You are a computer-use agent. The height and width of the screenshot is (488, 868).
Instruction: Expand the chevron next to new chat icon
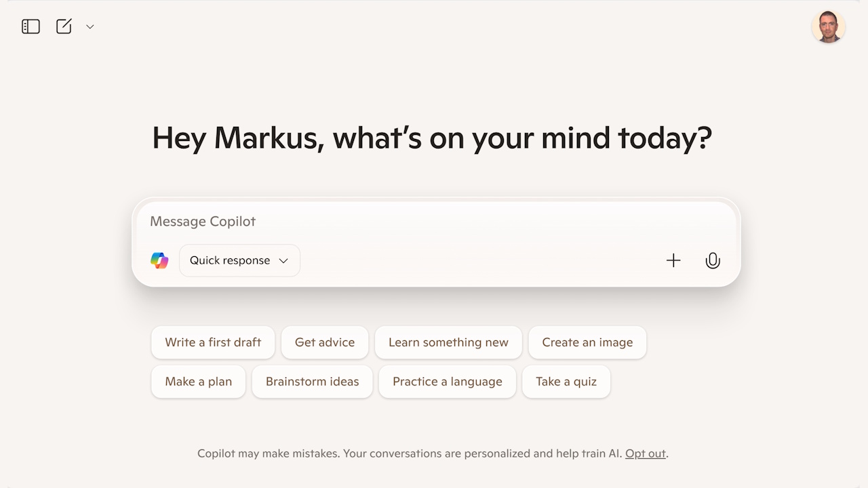click(x=90, y=27)
